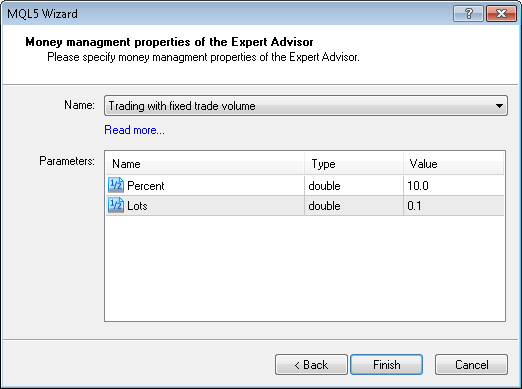Click the empty area of the parameters list
522x389 pixels.
coord(305,268)
